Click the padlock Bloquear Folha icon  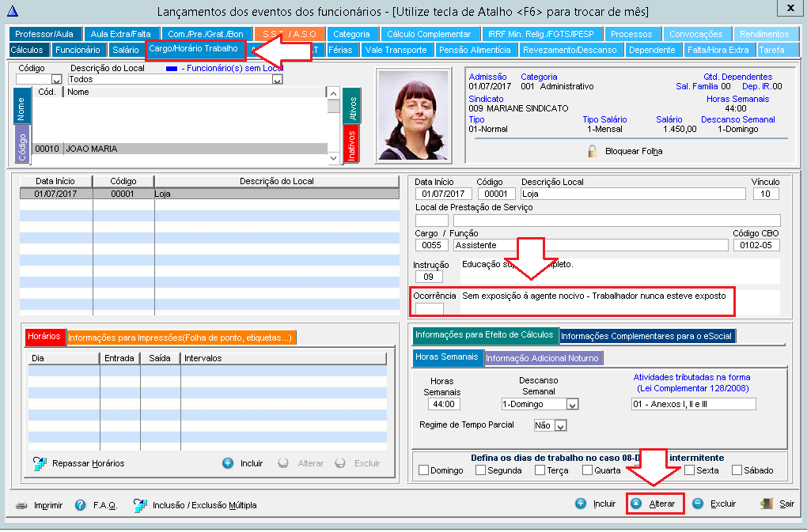[x=593, y=151]
